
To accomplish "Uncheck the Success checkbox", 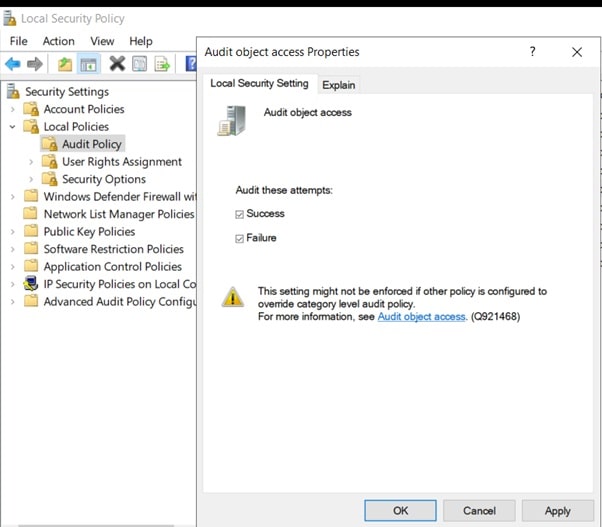I will 240,214.
